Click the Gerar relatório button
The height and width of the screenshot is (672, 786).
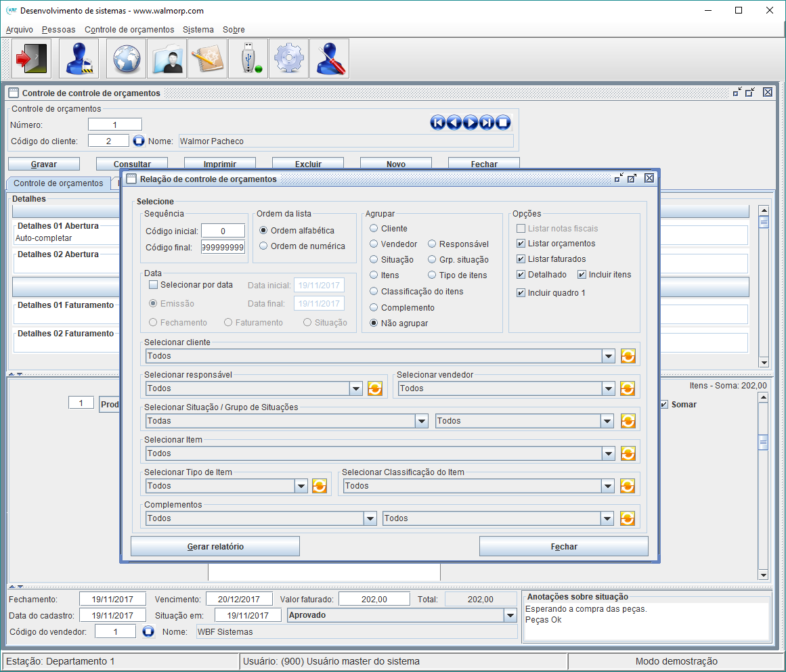pyautogui.click(x=215, y=546)
